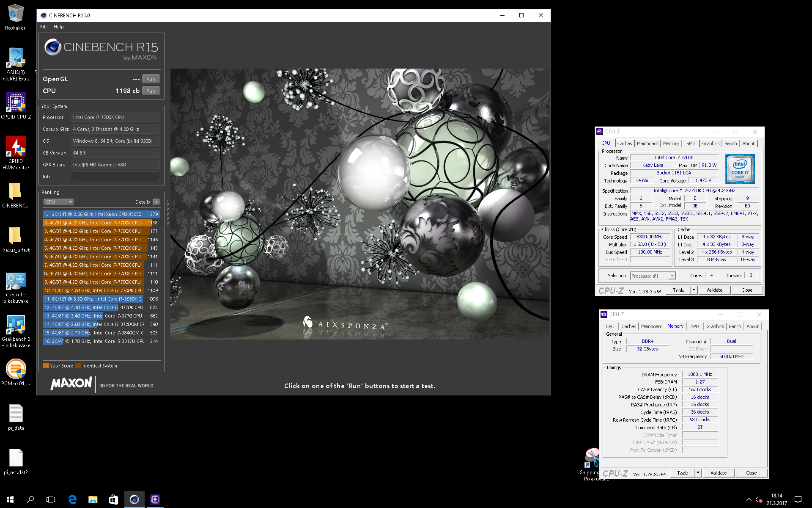Click Close button in lower CPU-Z window
812x508 pixels.
click(x=751, y=473)
